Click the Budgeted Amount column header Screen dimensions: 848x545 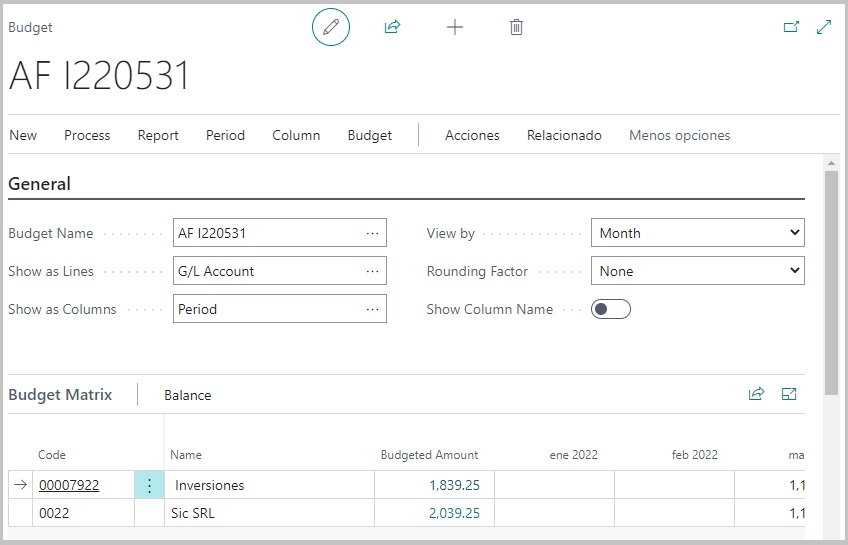point(429,455)
